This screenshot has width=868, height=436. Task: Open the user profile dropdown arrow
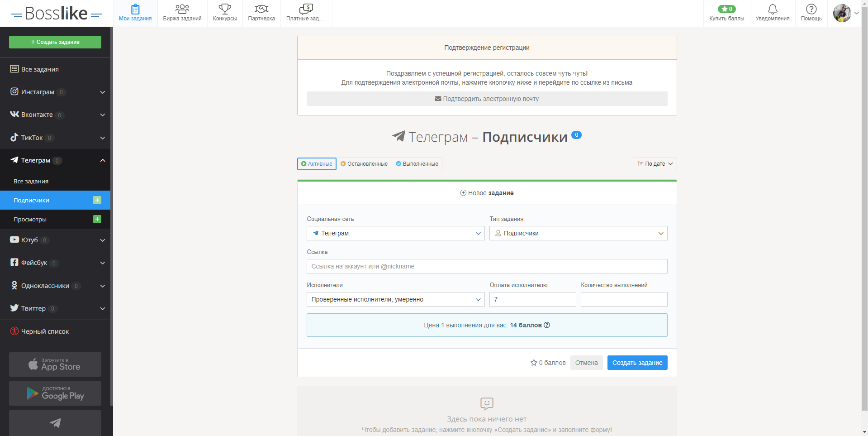click(856, 13)
